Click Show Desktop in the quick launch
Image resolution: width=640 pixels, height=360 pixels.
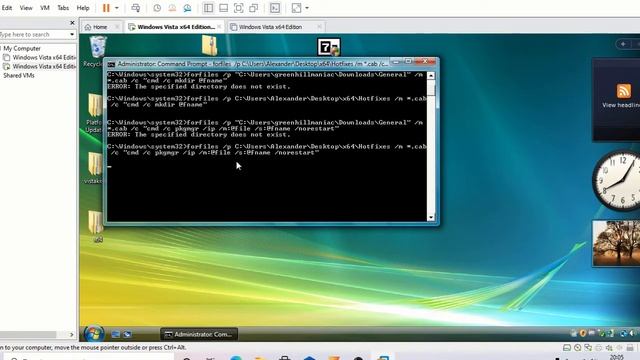tap(116, 334)
